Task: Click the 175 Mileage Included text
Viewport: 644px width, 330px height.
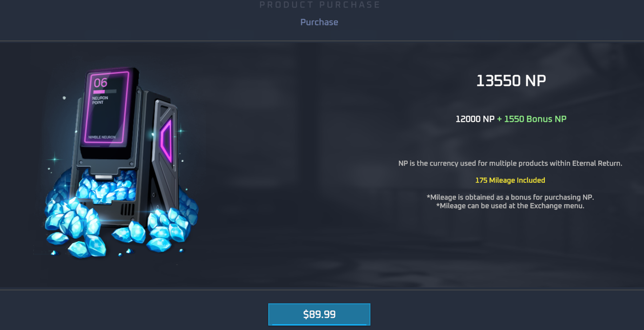Action: coord(510,180)
